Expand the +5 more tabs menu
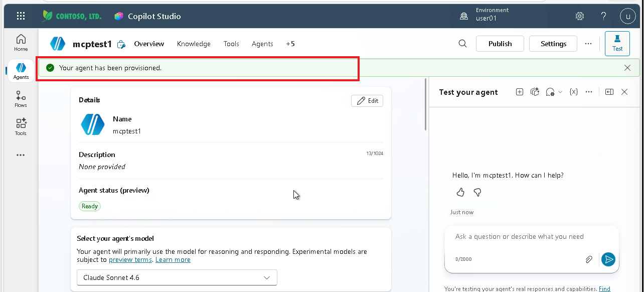The image size is (644, 292). click(x=290, y=44)
